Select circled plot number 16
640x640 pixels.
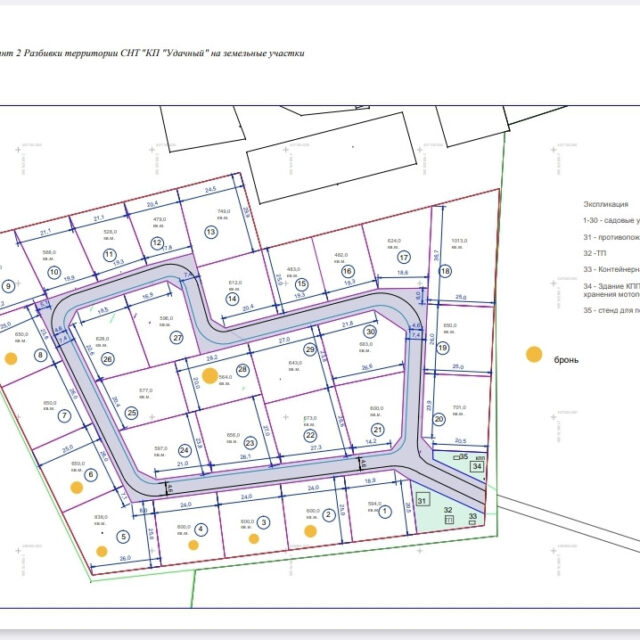click(347, 271)
